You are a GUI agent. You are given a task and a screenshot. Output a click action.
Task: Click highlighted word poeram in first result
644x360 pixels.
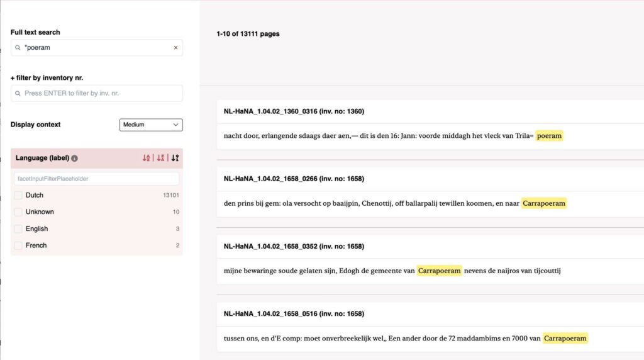[549, 135]
